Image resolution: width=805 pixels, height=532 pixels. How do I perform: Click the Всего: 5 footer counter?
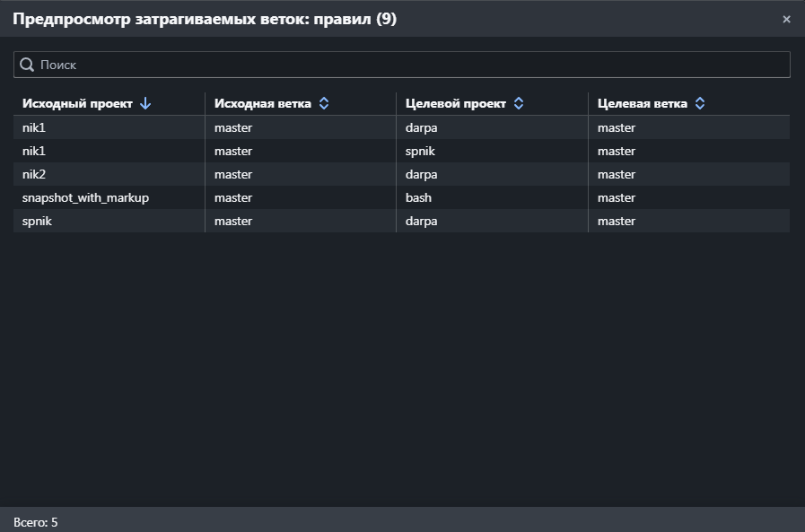(x=35, y=522)
